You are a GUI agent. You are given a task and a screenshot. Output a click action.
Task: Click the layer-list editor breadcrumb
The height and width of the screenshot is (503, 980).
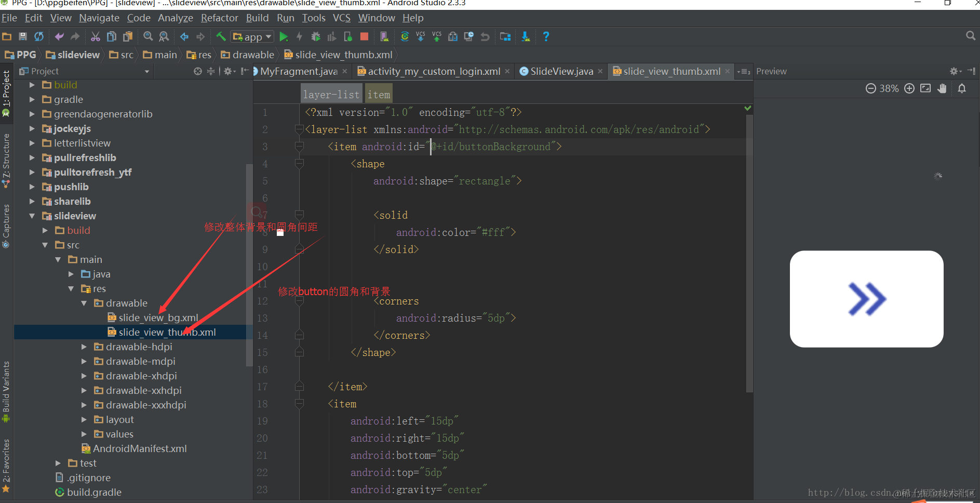click(331, 95)
